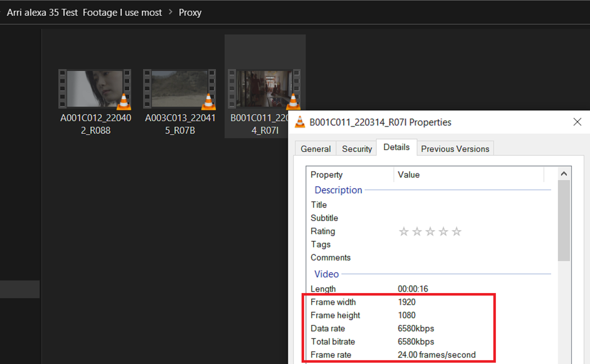This screenshot has height=364, width=590.
Task: Open breadcrumb chevron before Proxy
Action: [x=171, y=12]
